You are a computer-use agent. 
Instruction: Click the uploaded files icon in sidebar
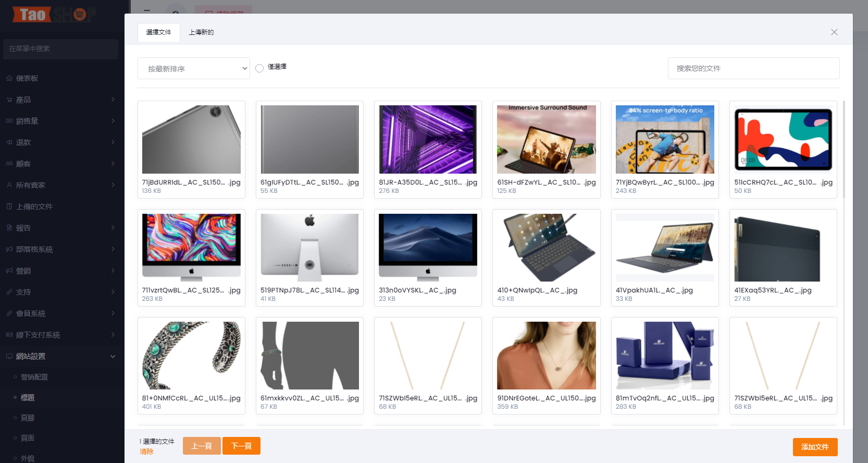(9, 206)
